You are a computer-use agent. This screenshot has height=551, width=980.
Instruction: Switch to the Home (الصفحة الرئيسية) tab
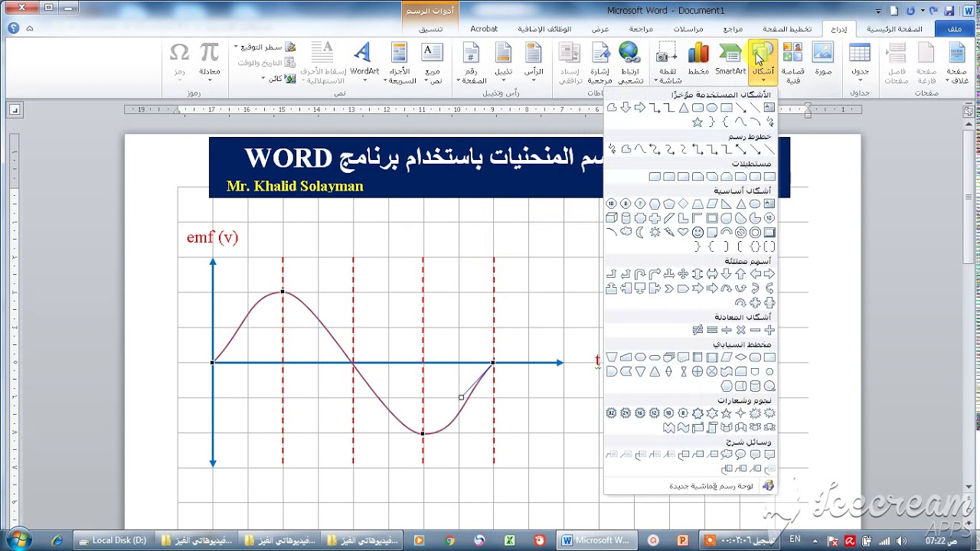[x=893, y=29]
